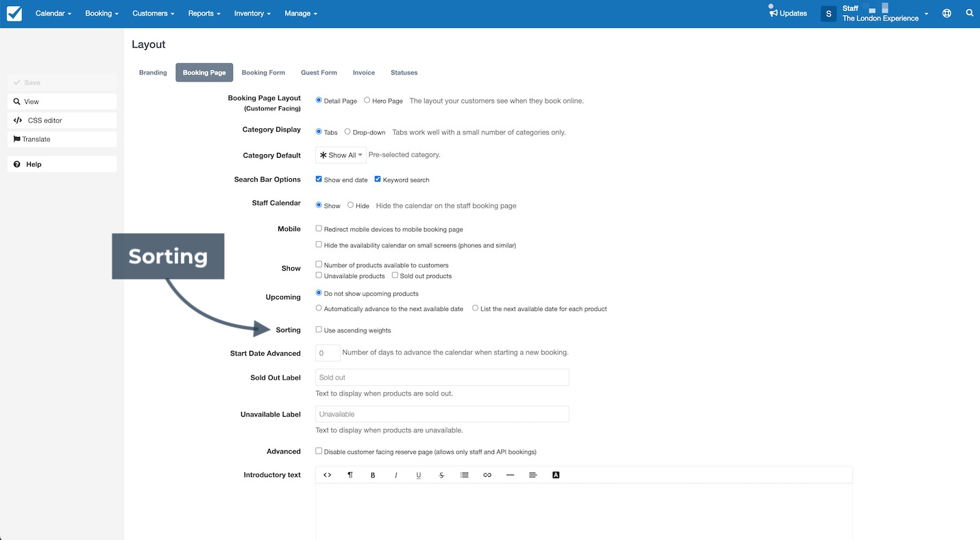
Task: Toggle the Show end date checkbox
Action: (x=319, y=179)
